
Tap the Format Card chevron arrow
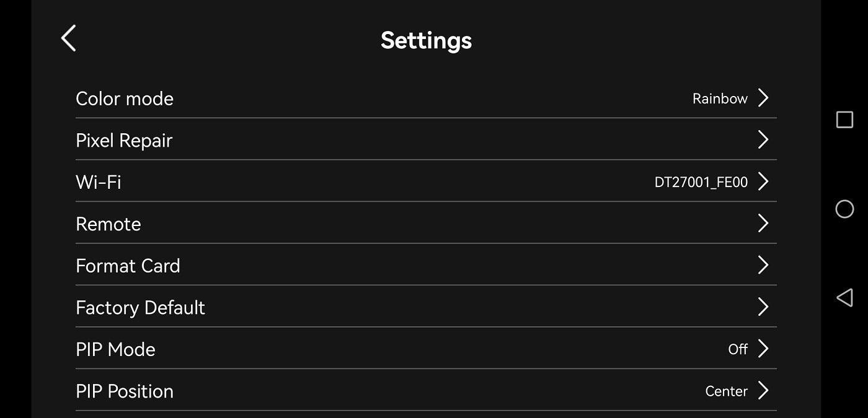[x=763, y=265]
